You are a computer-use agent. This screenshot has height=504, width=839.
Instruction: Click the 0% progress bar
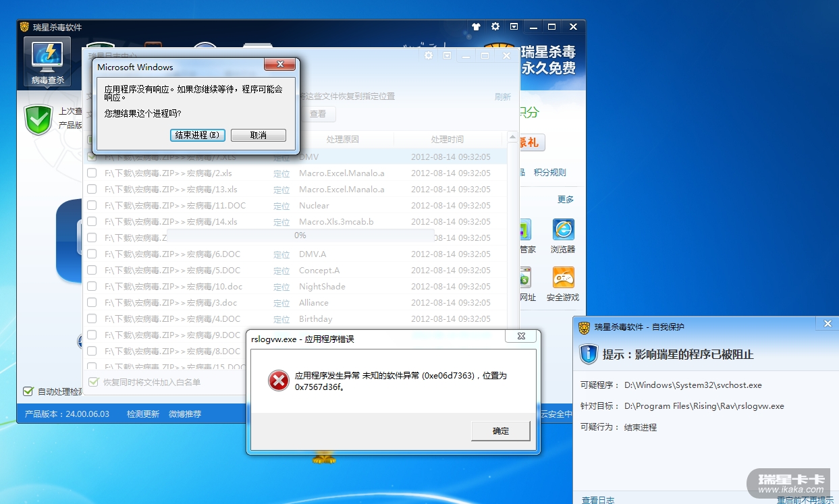pyautogui.click(x=300, y=235)
